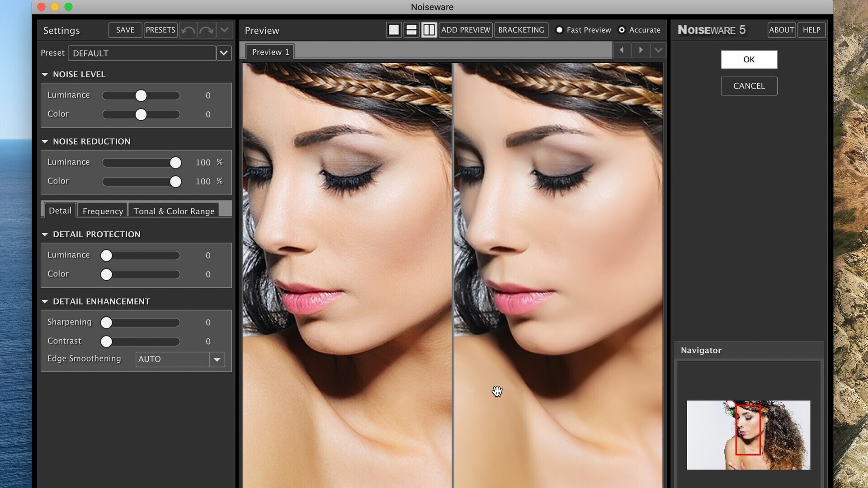868x488 pixels.
Task: Click the DEFAULT preset field
Action: tap(142, 53)
